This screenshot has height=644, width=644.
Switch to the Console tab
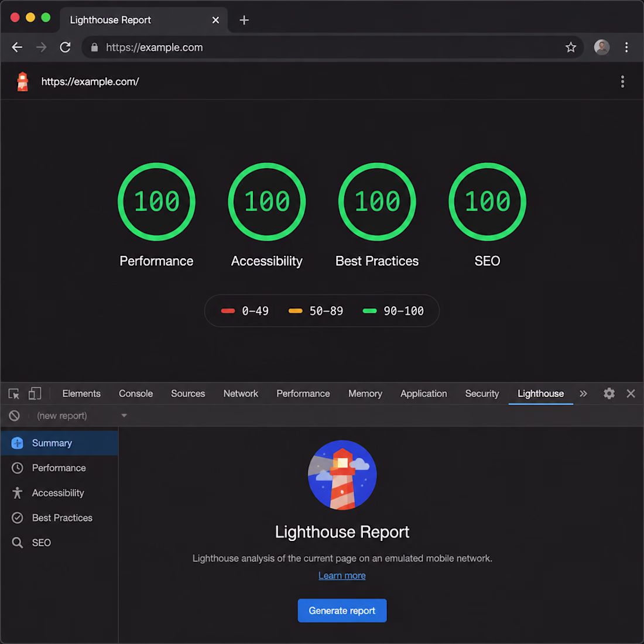[136, 393]
